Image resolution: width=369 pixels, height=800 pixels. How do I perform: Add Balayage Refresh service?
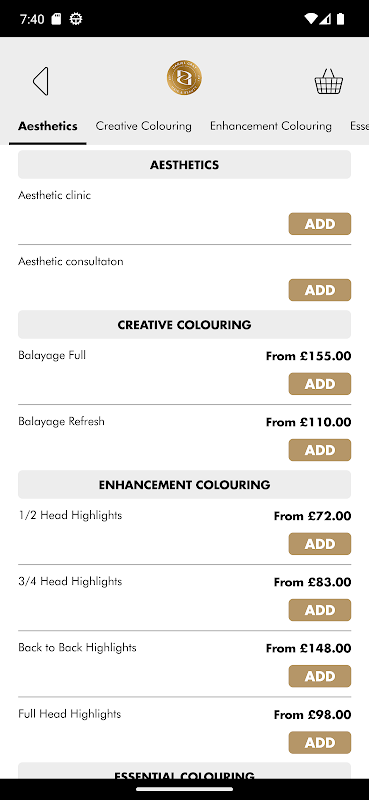319,450
